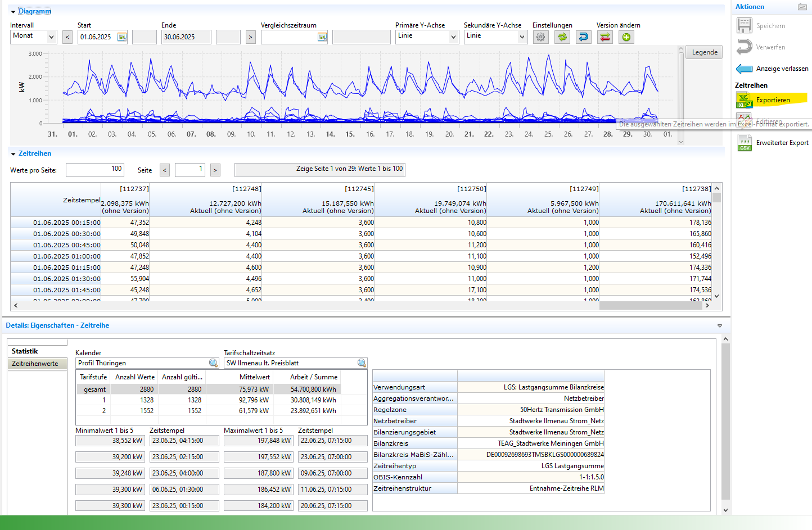Collapse the Diagramm section
Image resolution: width=812 pixels, height=530 pixels.
pyautogui.click(x=13, y=12)
